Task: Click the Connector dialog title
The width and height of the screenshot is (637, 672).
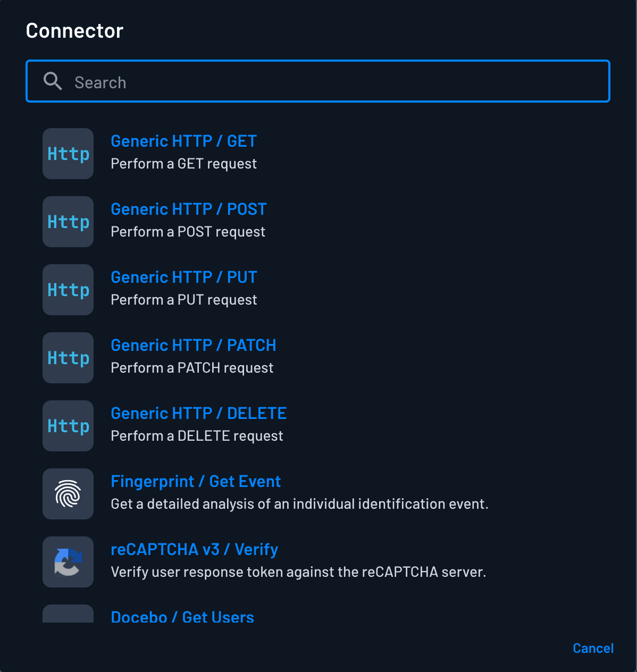Action: tap(74, 30)
